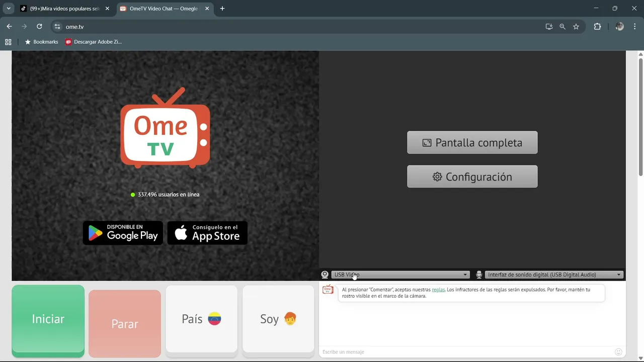Screen dimensions: 644x362
Task: Open the apps grid in bookmarks bar
Action: (8, 42)
